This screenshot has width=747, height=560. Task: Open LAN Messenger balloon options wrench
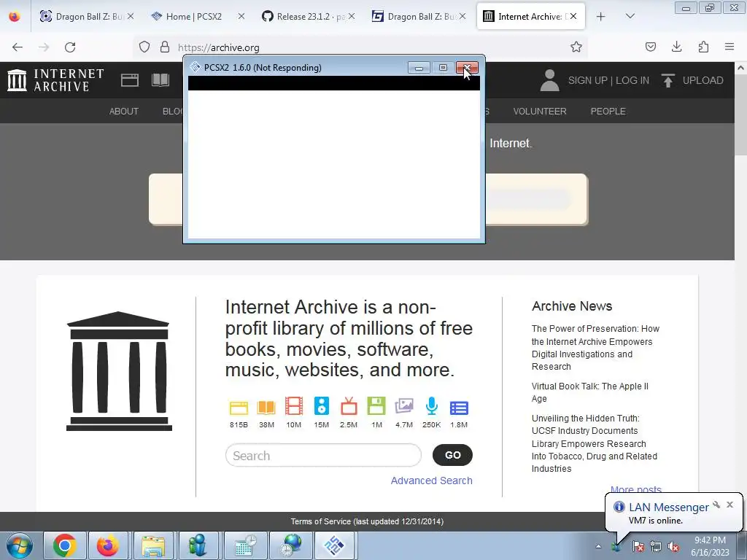point(716,505)
